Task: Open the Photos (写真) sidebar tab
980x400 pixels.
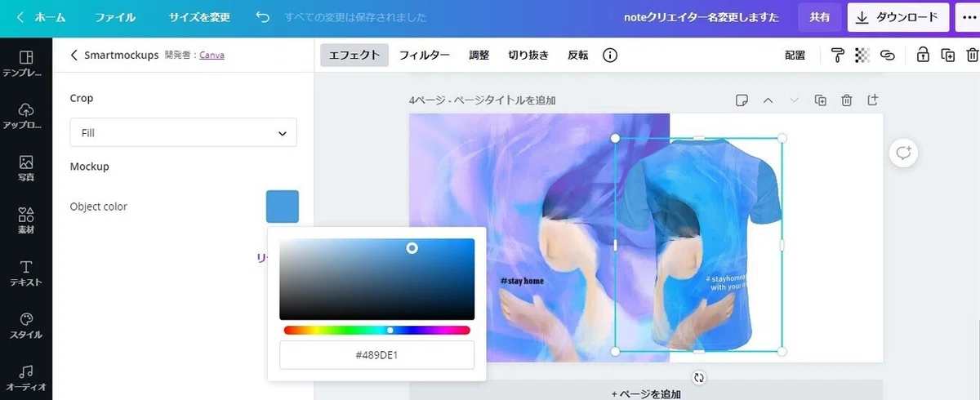Action: point(25,168)
